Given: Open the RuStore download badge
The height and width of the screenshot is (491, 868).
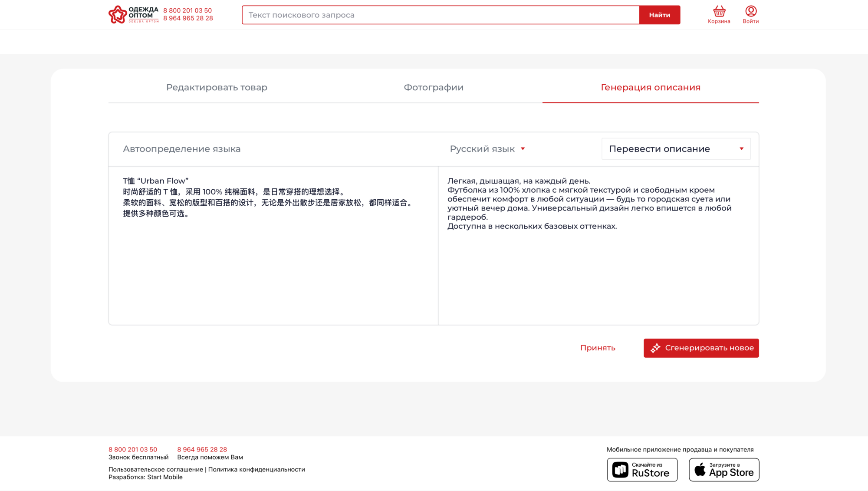Looking at the screenshot, I should point(642,469).
